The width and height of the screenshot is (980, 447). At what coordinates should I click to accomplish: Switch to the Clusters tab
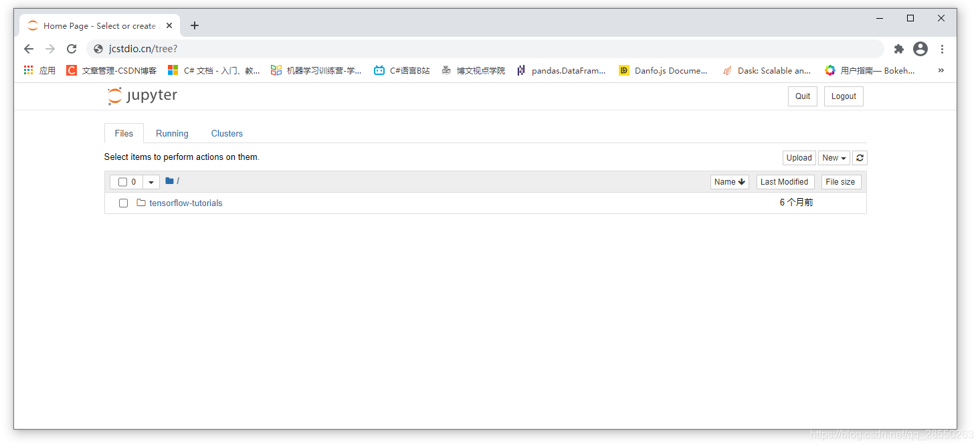tap(226, 133)
